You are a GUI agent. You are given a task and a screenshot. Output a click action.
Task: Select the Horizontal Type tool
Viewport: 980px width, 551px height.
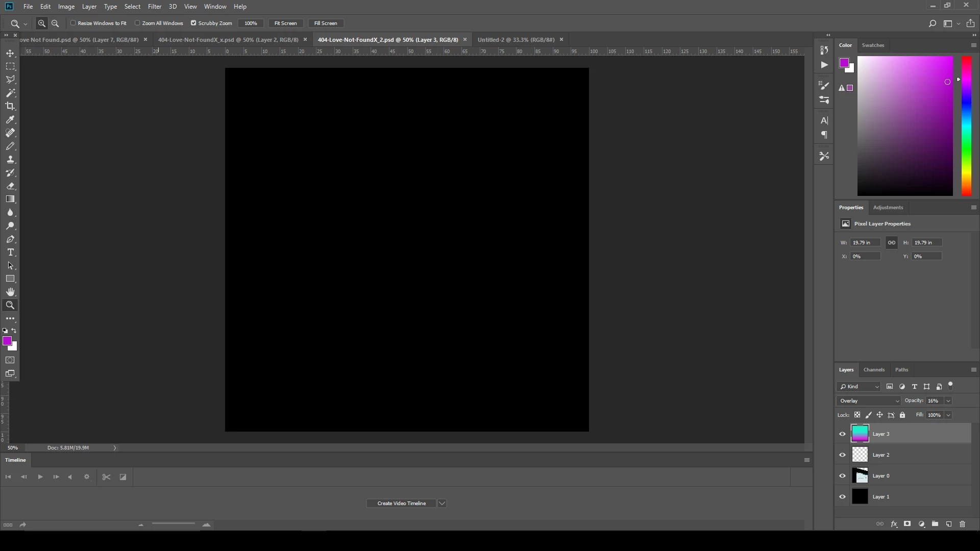pos(10,253)
